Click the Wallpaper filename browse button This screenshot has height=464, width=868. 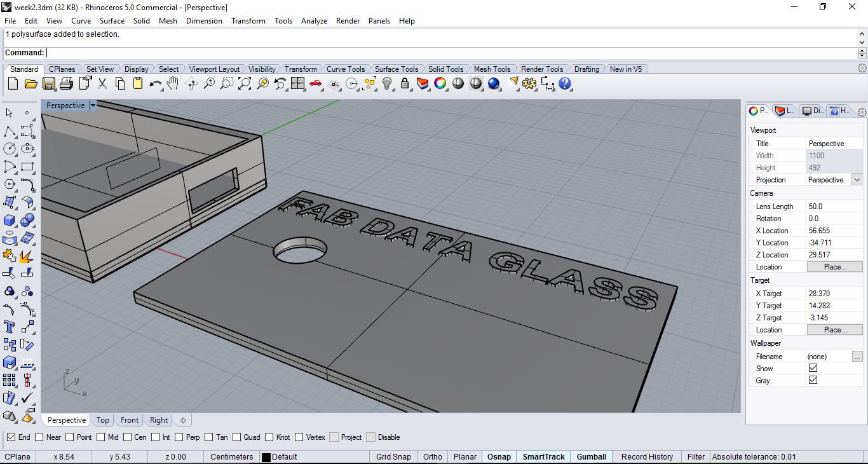click(x=857, y=357)
